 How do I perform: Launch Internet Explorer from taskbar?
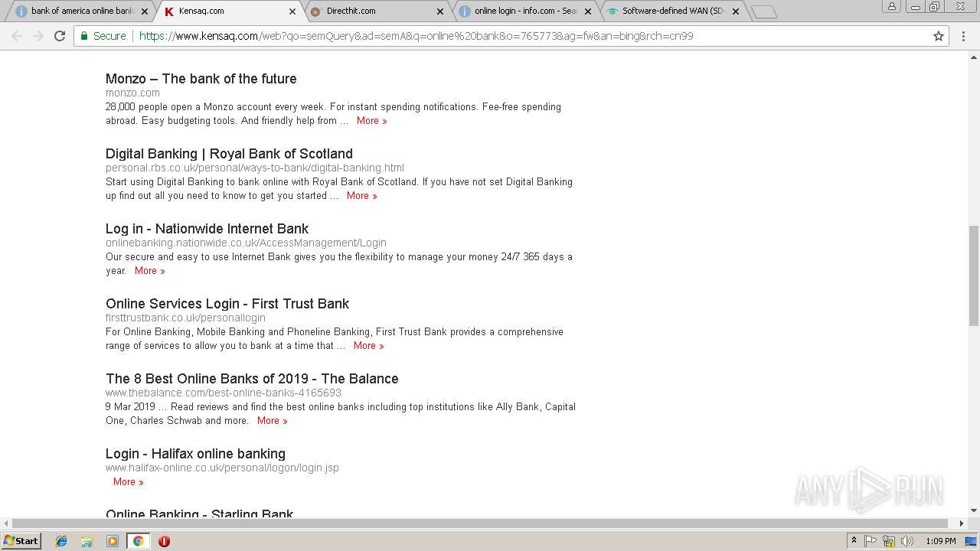(x=61, y=541)
